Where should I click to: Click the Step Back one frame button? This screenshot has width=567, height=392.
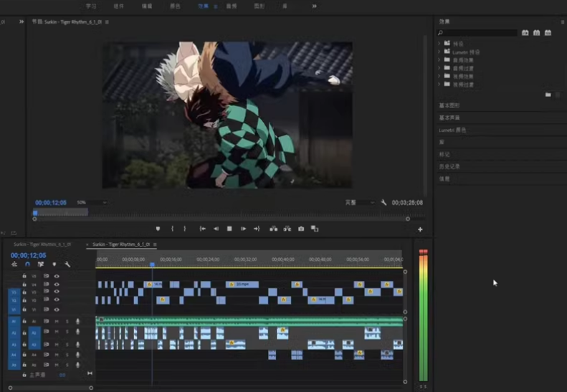click(216, 229)
